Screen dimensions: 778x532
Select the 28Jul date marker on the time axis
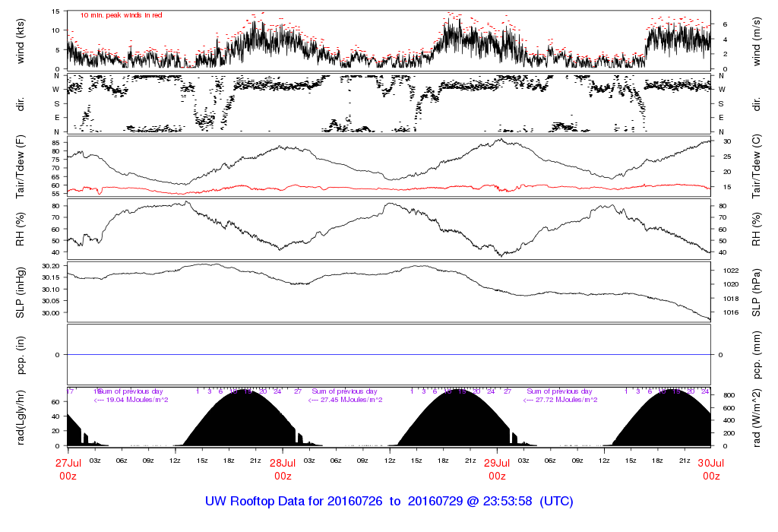pyautogui.click(x=283, y=463)
